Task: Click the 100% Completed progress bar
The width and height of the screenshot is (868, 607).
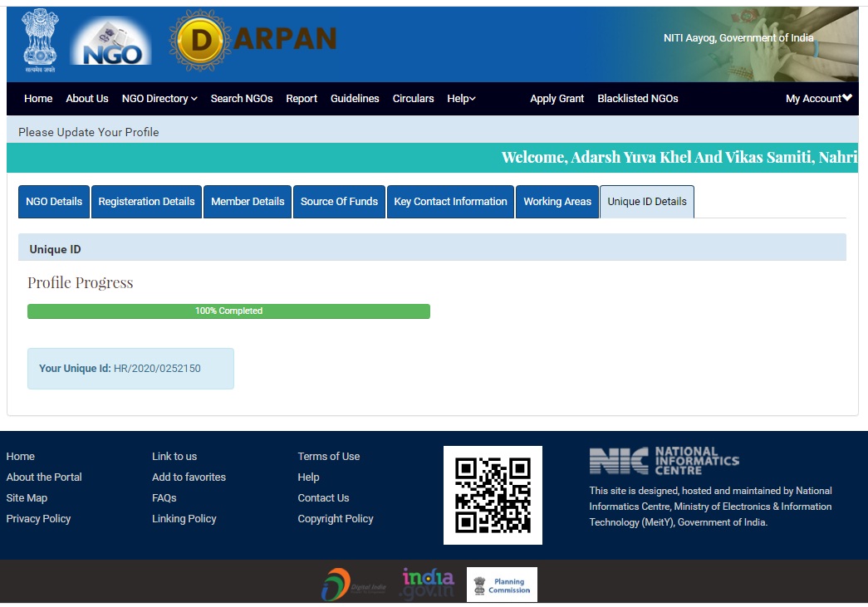Action: coord(228,311)
